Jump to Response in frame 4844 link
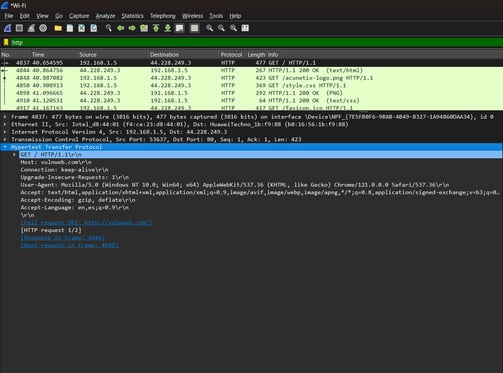Viewport: 503px width, 373px height. [63, 238]
